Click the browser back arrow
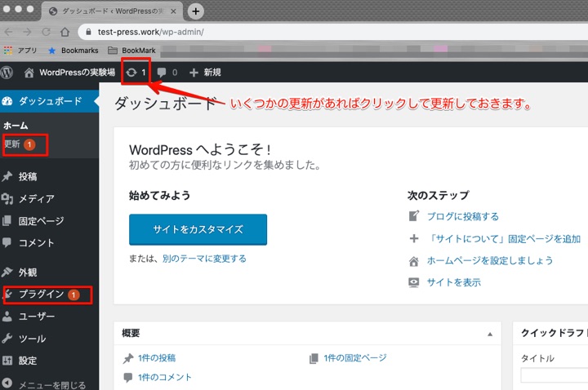This screenshot has width=588, height=390. tap(9, 32)
